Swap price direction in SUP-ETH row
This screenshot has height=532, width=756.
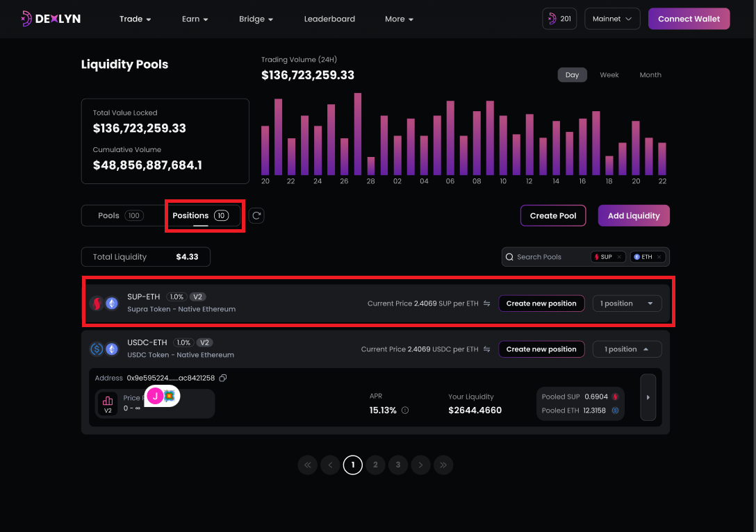[x=487, y=304]
